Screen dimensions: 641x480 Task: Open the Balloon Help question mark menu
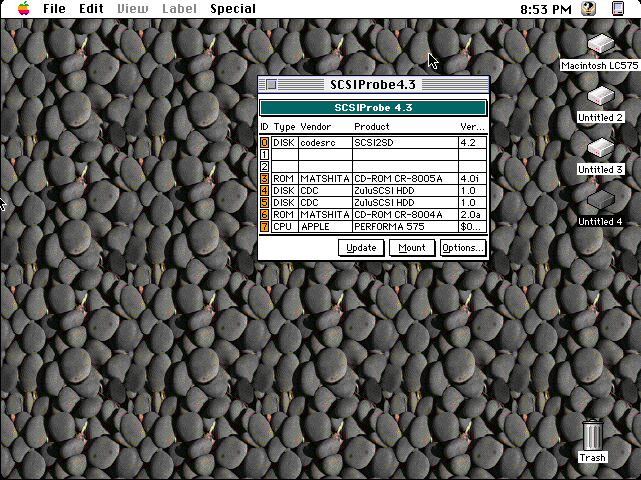tap(588, 9)
